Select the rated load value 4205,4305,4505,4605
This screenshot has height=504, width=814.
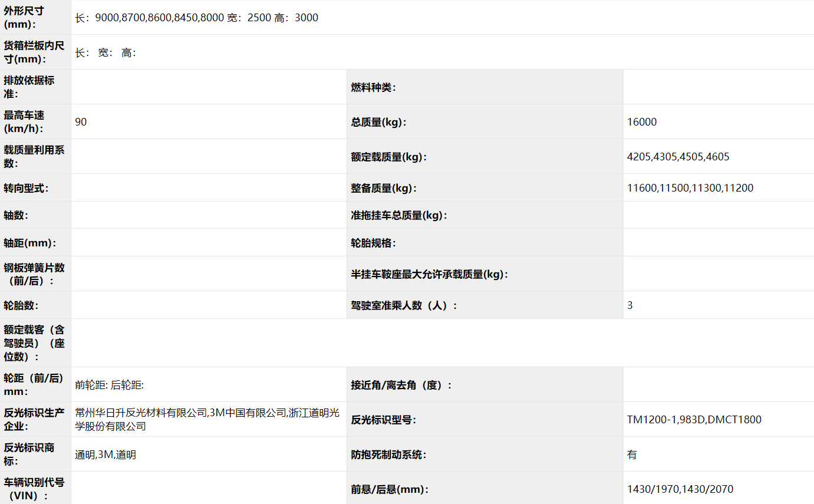pos(678,157)
